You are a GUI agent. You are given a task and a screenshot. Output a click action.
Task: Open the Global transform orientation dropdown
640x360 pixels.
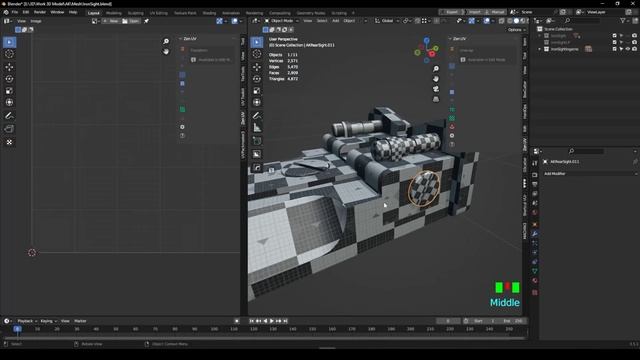tap(387, 21)
